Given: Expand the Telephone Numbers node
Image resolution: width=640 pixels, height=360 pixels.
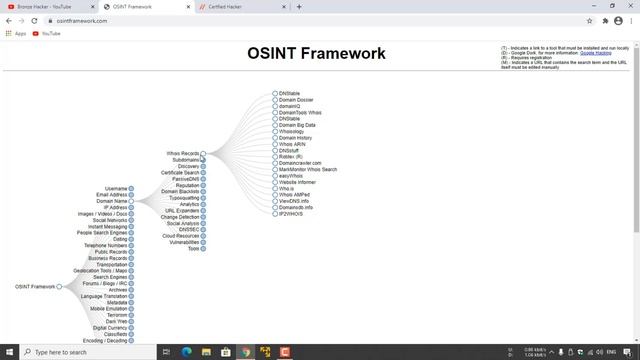Looking at the screenshot, I should (131, 245).
